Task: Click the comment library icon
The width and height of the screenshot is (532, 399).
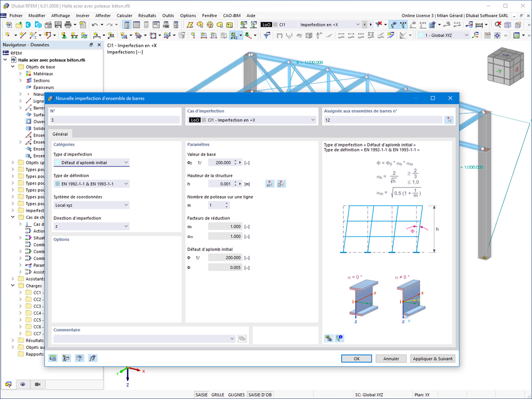Action: click(x=242, y=338)
